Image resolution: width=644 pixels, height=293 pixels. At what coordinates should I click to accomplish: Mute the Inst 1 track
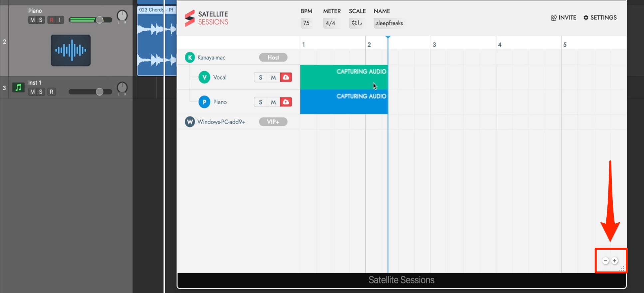[x=32, y=92]
